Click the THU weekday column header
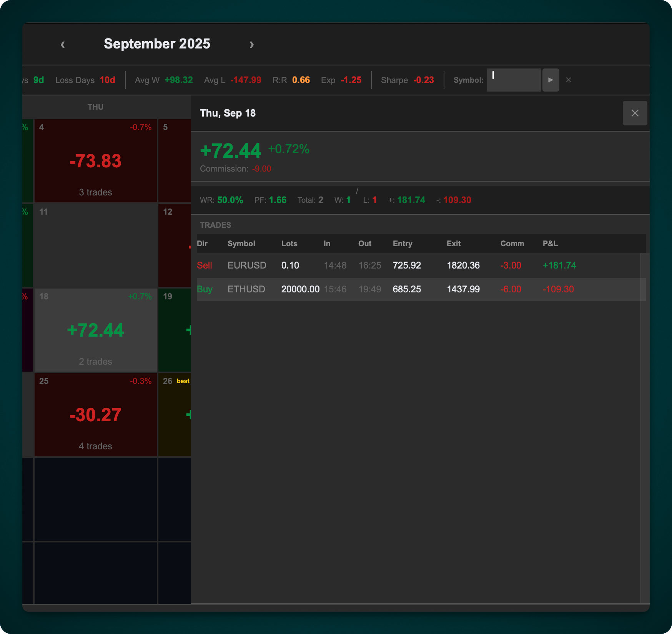Viewport: 672px width, 634px height. point(95,107)
